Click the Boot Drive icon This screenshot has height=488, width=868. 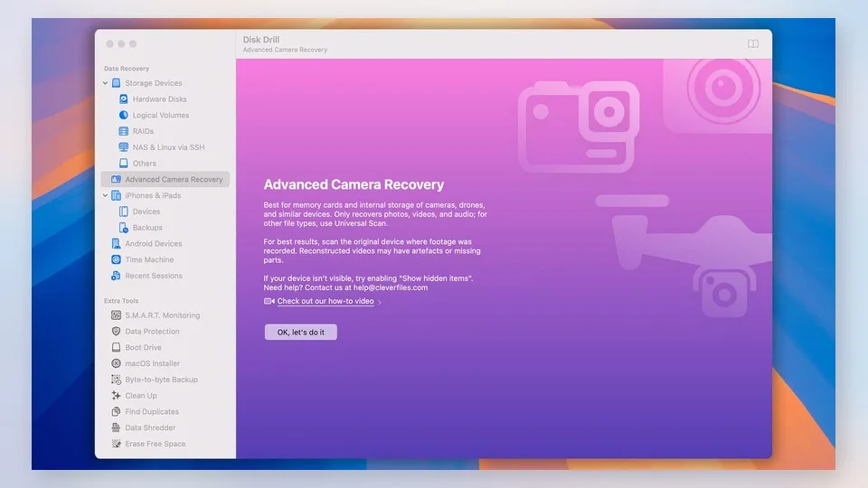click(117, 347)
